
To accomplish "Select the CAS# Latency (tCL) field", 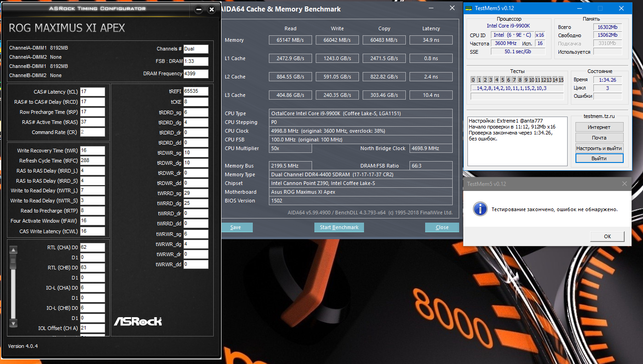I will click(92, 92).
